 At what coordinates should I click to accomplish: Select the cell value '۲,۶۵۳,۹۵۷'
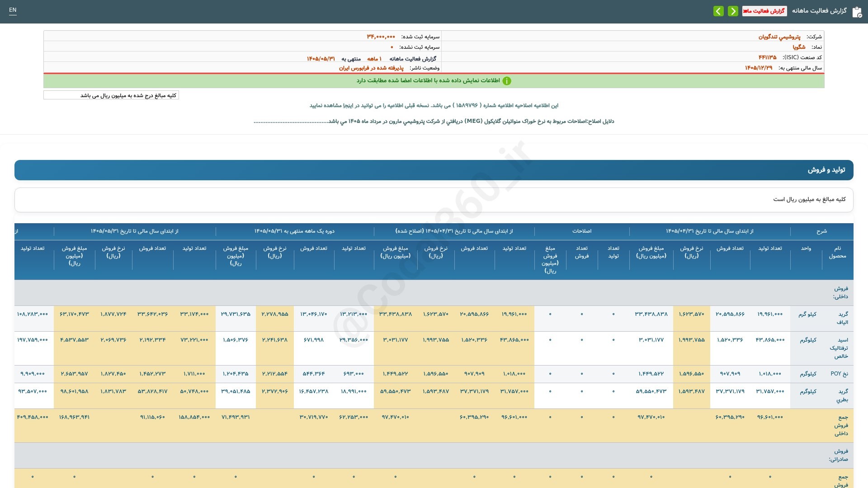point(74,374)
